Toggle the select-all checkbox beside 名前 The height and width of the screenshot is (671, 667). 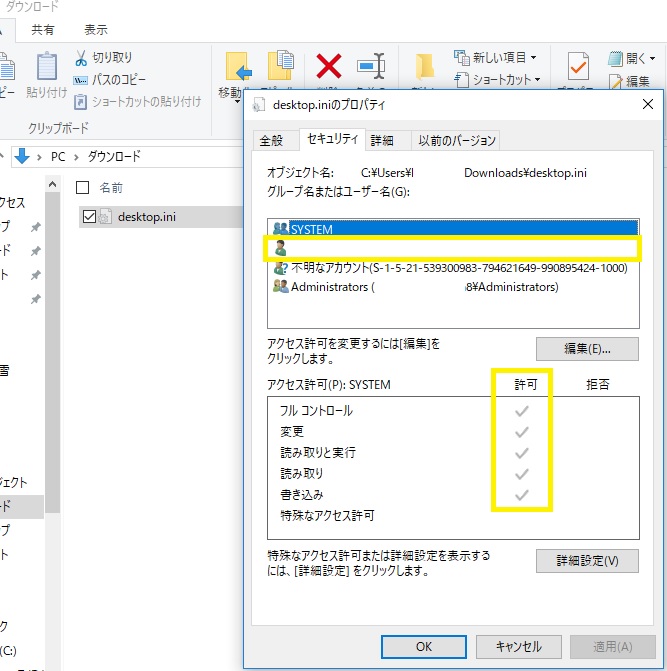click(83, 187)
